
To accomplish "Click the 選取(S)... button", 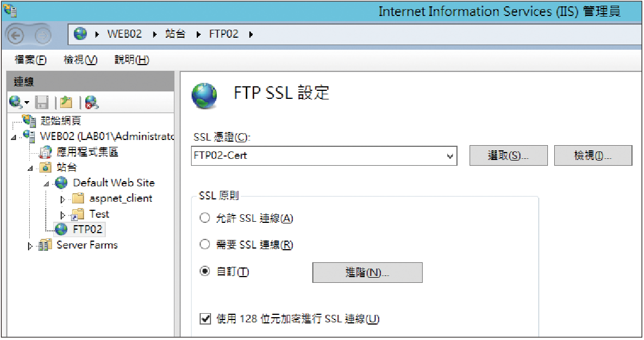I will pyautogui.click(x=508, y=155).
